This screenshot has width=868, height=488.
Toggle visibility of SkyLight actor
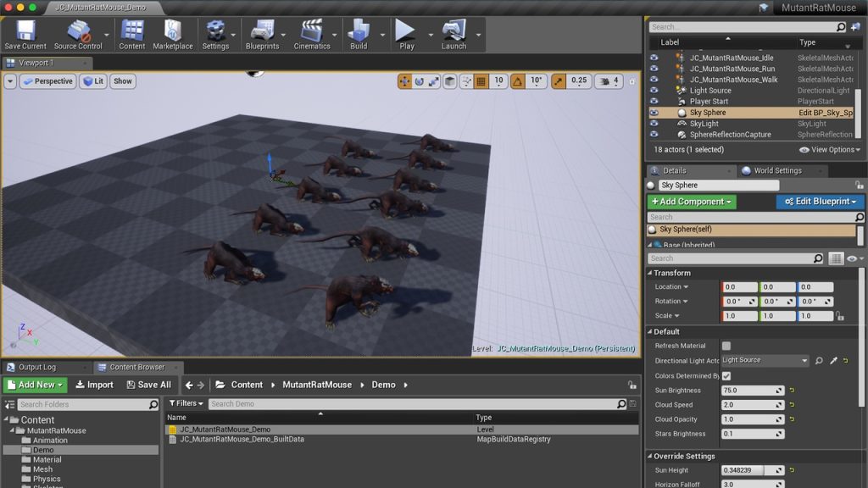pos(654,124)
